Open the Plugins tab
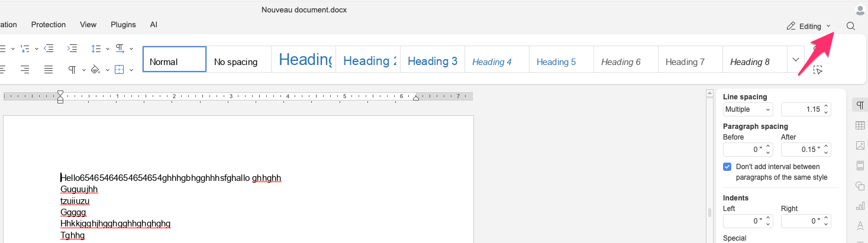The image size is (868, 243). pos(123,25)
